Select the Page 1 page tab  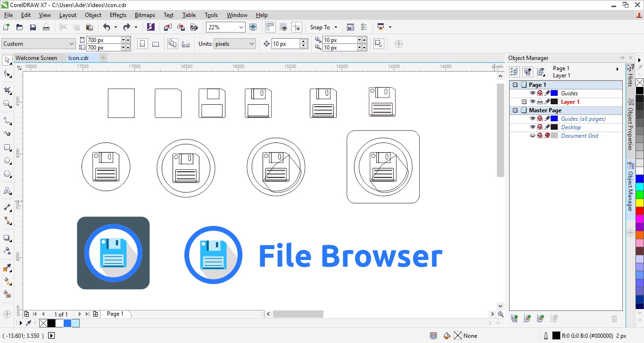(x=115, y=314)
